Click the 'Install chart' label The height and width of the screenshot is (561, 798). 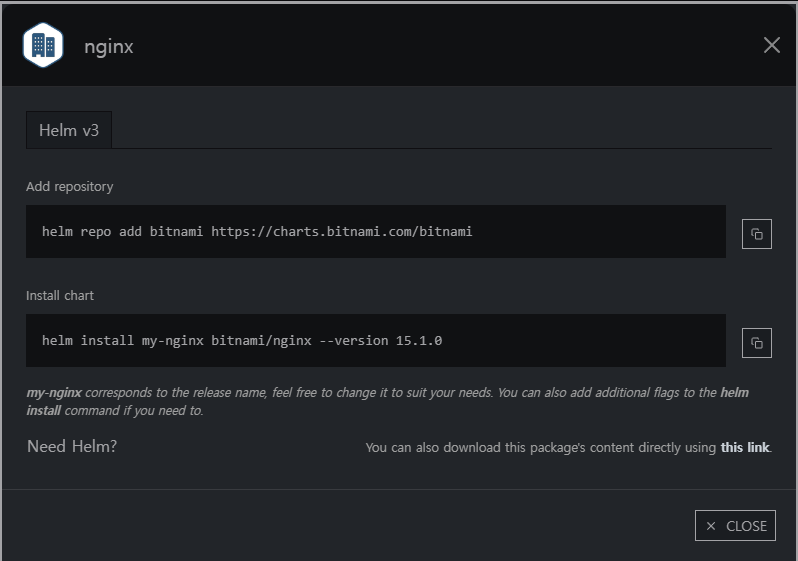[60, 296]
